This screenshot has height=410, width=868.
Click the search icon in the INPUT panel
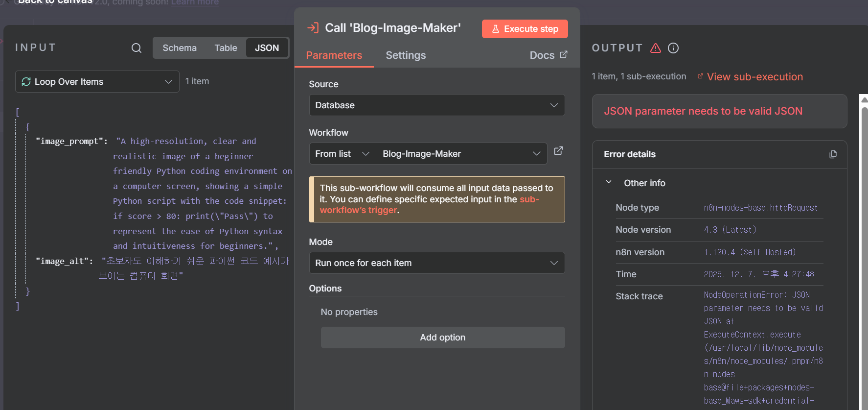[x=137, y=48]
